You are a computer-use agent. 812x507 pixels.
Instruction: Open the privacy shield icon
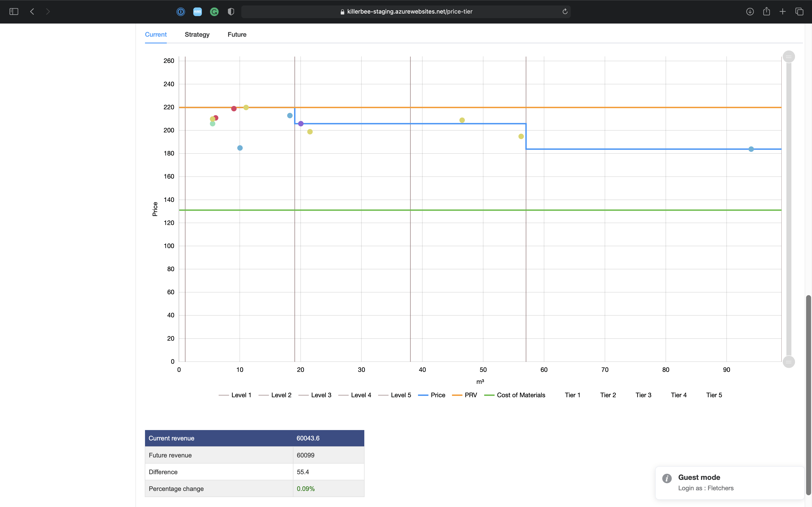[231, 12]
